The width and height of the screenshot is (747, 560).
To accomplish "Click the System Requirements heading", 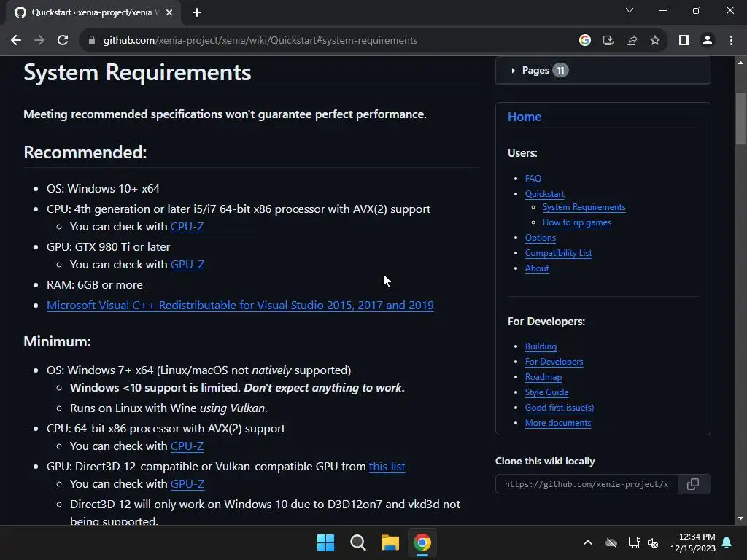I will point(137,73).
